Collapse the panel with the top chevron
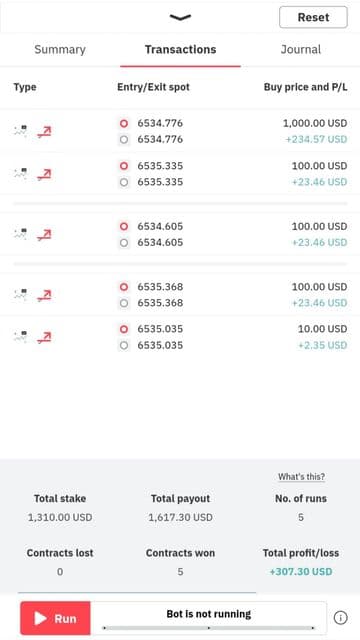 (x=180, y=17)
